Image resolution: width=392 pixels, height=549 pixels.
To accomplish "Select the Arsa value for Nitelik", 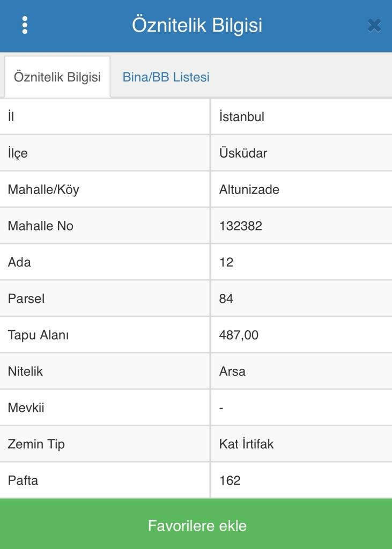I will [232, 372].
